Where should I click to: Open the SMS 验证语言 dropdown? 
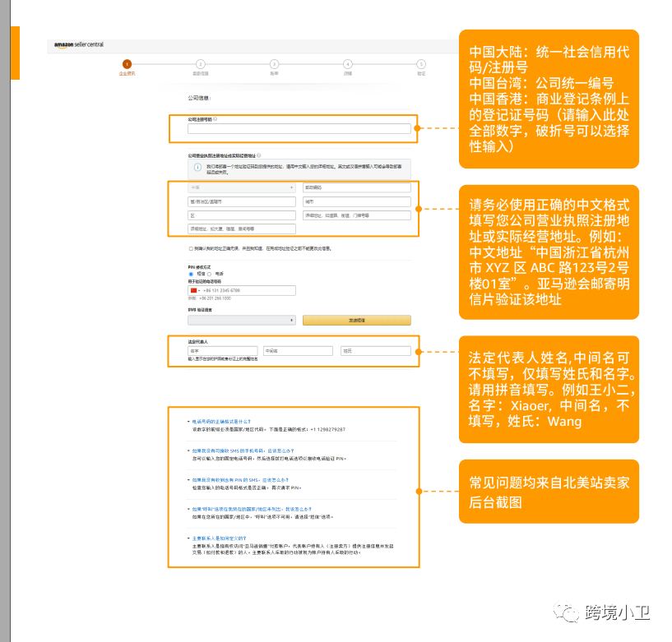pos(240,318)
